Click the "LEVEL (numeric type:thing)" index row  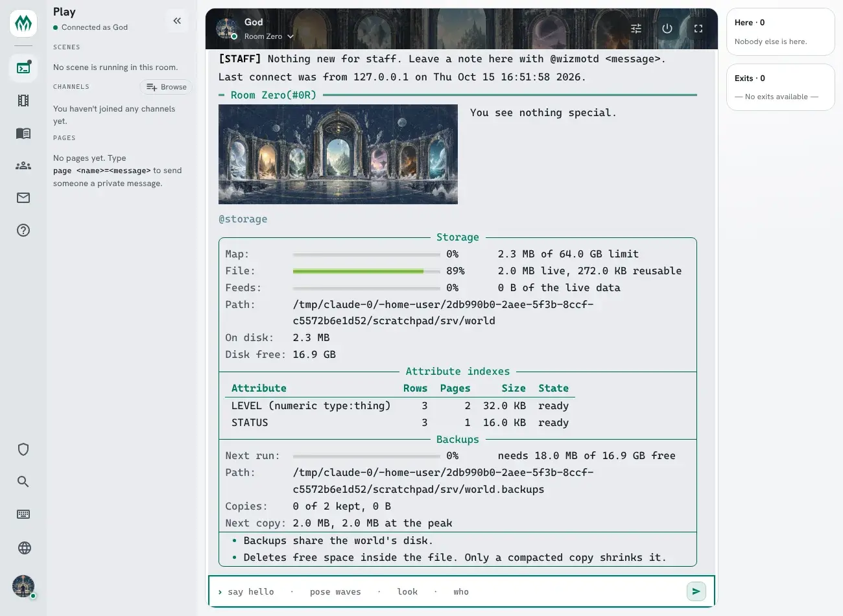click(400, 406)
